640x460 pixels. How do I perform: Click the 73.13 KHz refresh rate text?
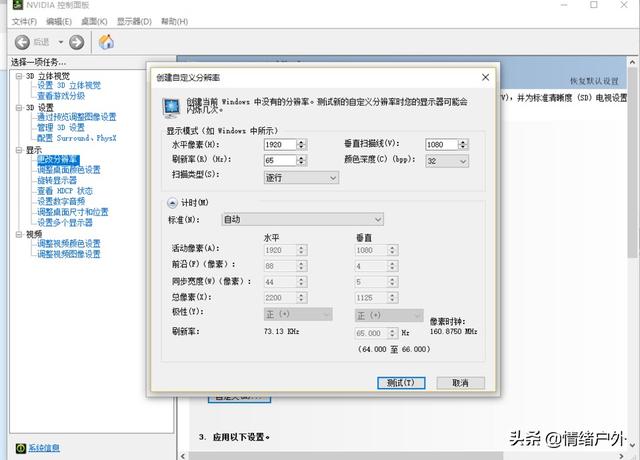click(x=282, y=331)
